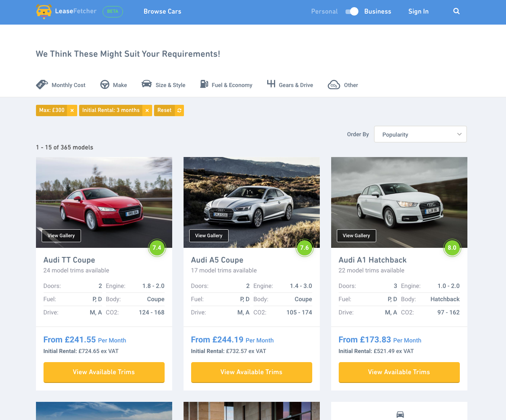The image size is (506, 420).
Task: Open the Other filter menu
Action: coord(343,85)
